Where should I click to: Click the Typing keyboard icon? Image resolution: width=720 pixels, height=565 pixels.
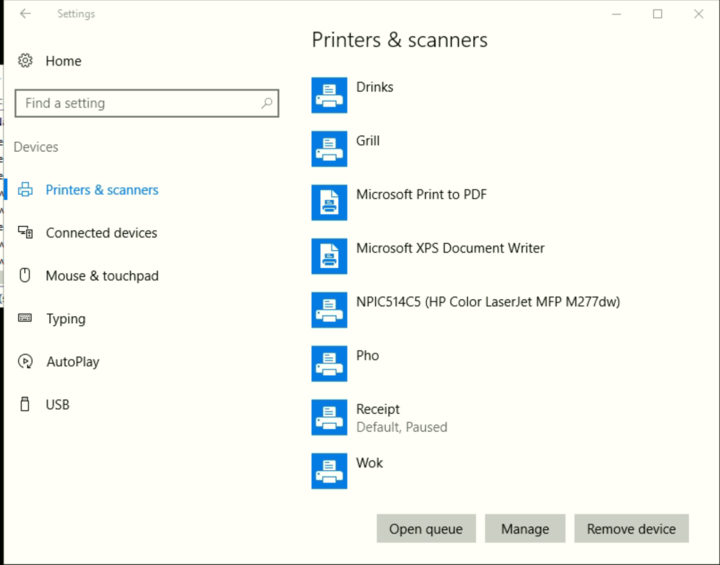coord(25,318)
